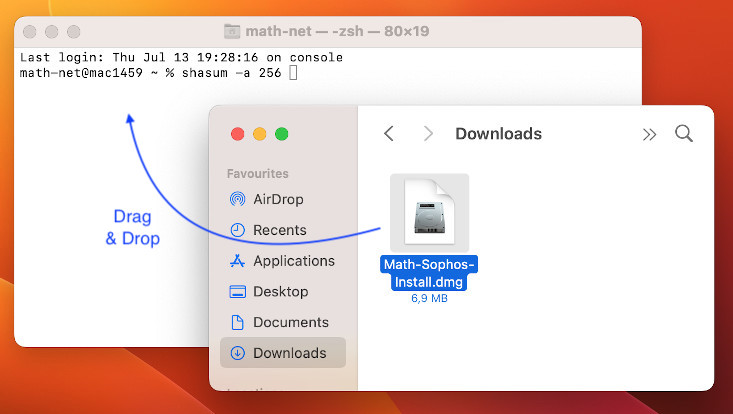Click the Terminal title bar folder icon
This screenshot has height=414, width=733.
coord(232,31)
